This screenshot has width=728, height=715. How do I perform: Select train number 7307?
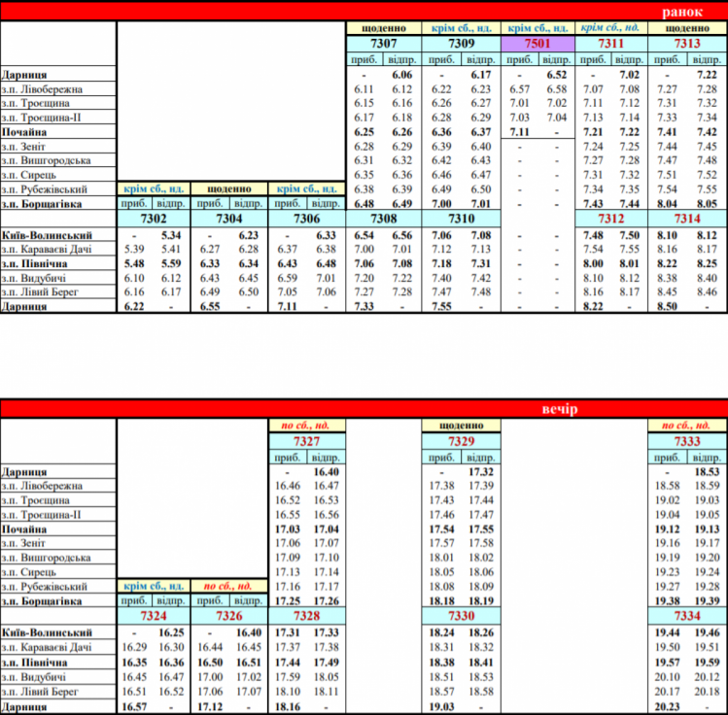click(384, 44)
